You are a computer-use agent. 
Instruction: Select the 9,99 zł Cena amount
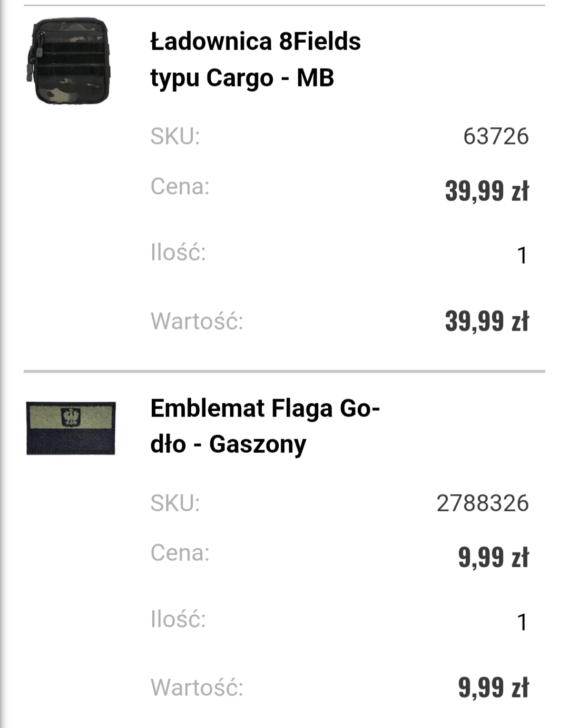(x=493, y=557)
